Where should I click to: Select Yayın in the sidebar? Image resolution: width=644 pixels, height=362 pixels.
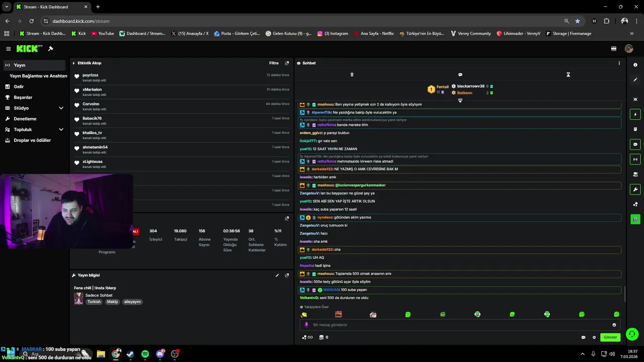point(34,65)
